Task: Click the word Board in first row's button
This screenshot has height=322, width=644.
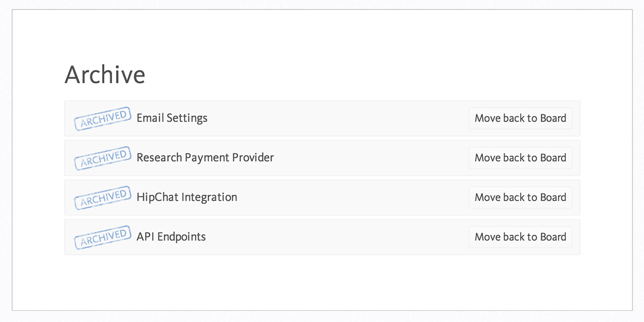Action: click(x=554, y=118)
